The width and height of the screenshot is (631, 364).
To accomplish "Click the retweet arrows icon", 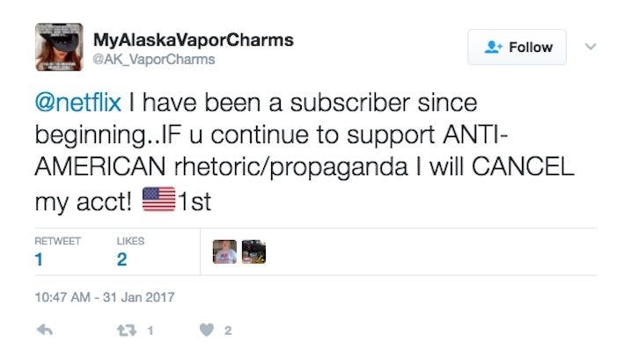I will tap(127, 331).
